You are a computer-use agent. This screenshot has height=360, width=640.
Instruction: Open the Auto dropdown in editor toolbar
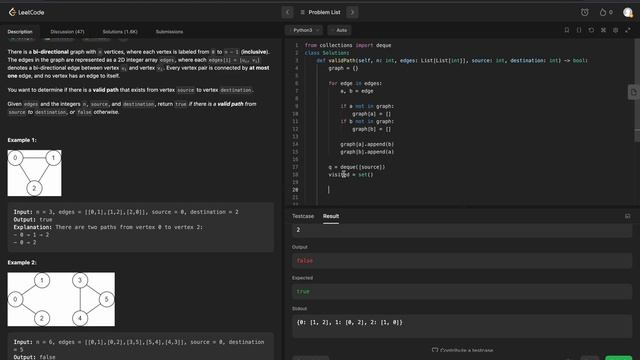(340, 30)
